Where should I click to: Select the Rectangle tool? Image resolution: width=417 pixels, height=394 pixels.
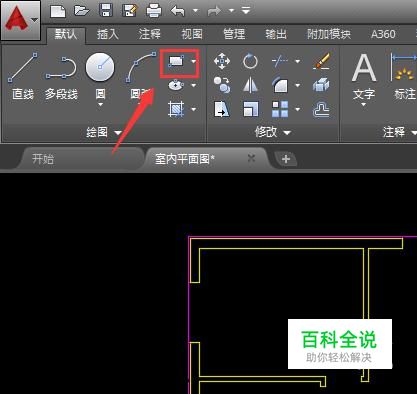pyautogui.click(x=176, y=61)
